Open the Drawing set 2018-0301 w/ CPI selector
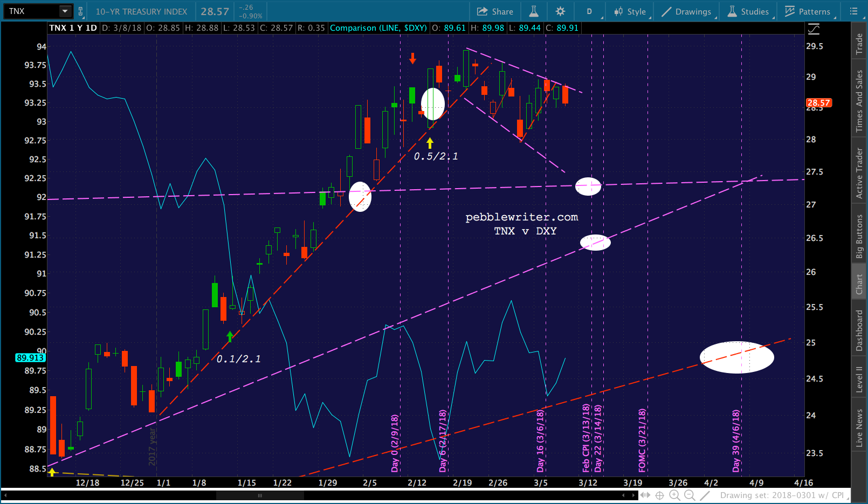 [x=784, y=495]
